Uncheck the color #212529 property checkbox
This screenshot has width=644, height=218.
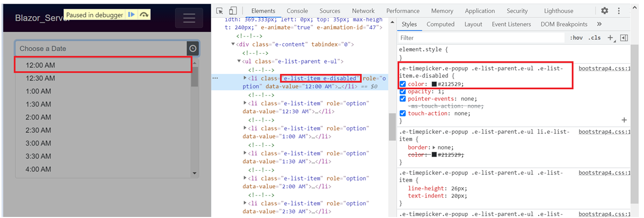(403, 84)
